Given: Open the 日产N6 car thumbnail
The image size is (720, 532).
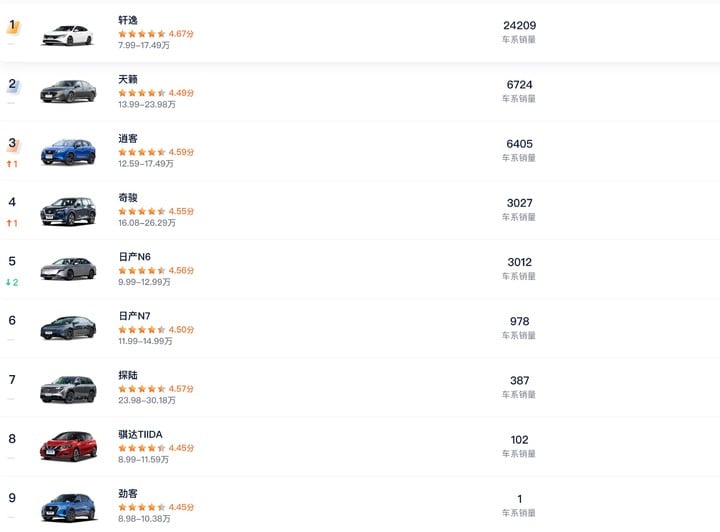Looking at the screenshot, I should tap(68, 269).
